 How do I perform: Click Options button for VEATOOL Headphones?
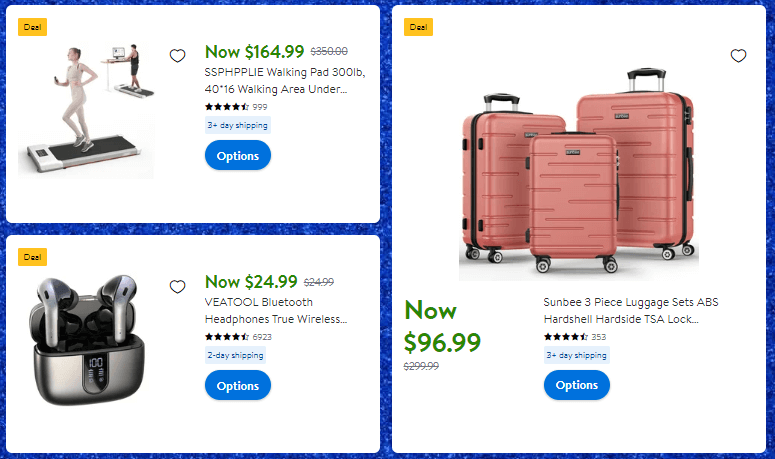coord(237,386)
